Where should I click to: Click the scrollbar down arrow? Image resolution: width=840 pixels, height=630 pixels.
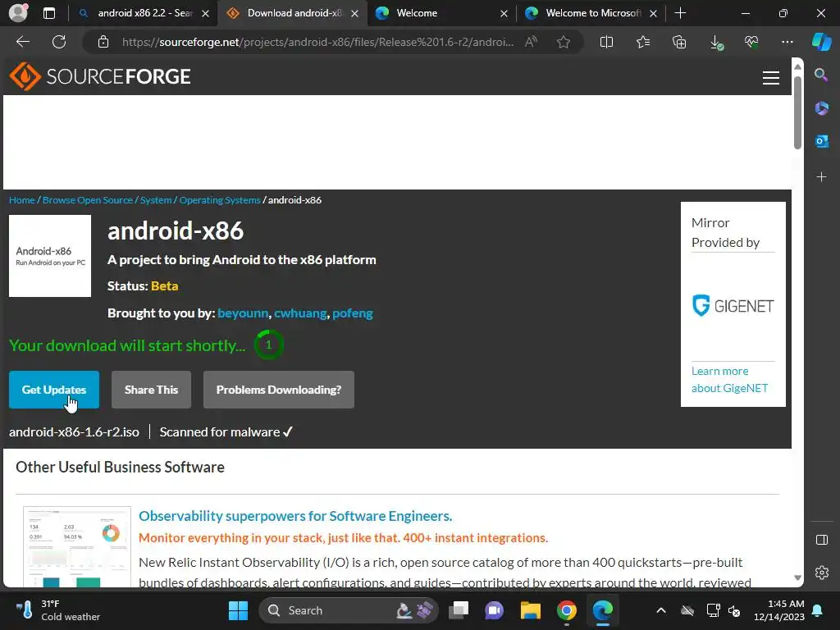pos(797,577)
